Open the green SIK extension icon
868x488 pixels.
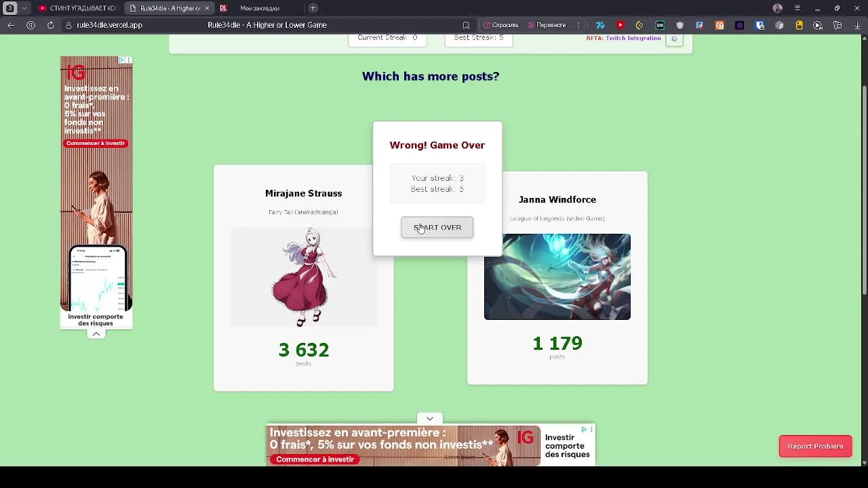tap(660, 25)
